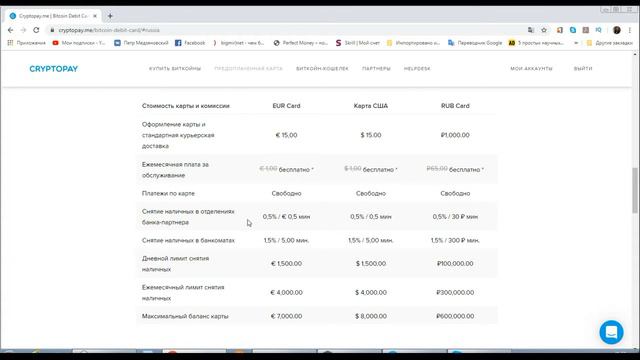Open the Chrome three-dot menu
The width and height of the screenshot is (640, 360).
(x=630, y=30)
